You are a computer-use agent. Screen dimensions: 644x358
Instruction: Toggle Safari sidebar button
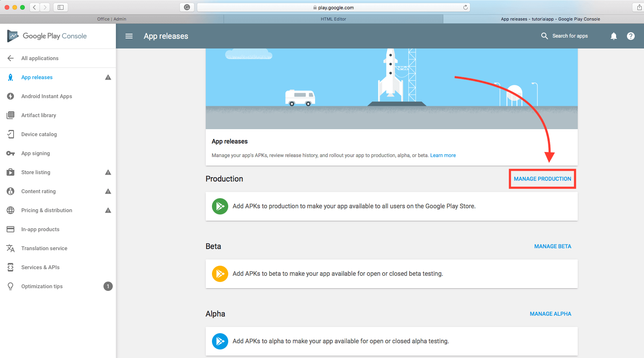(x=60, y=7)
